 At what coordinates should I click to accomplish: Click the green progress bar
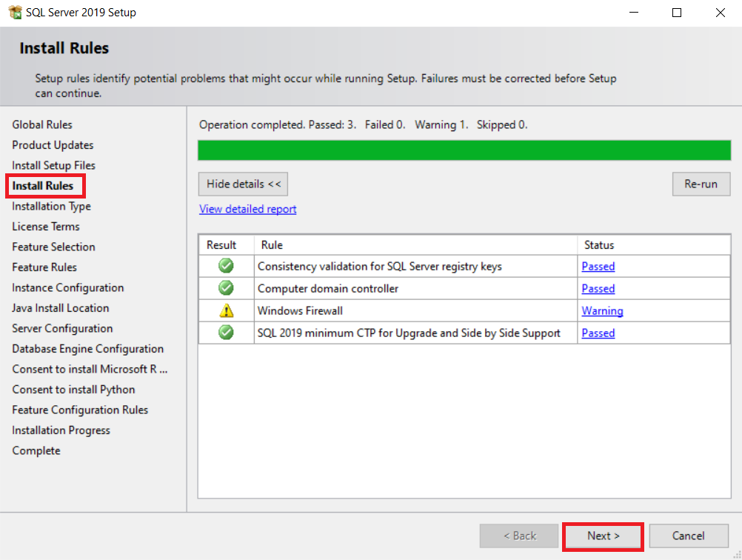click(x=464, y=150)
